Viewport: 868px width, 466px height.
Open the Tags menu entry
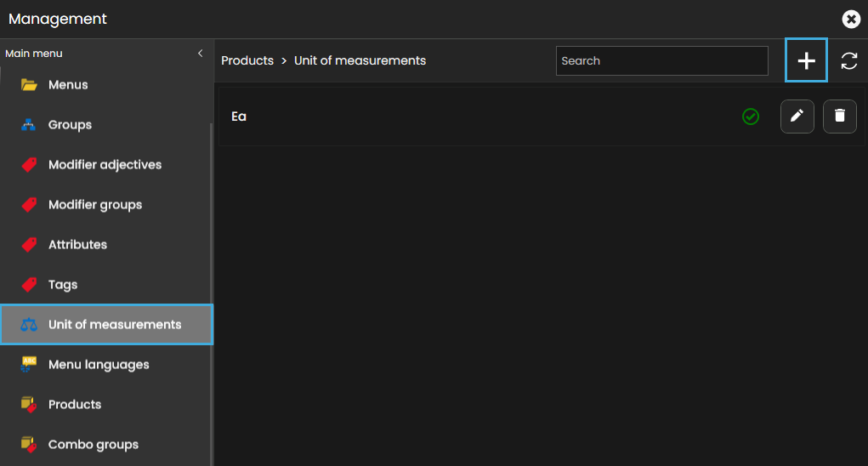tap(63, 285)
